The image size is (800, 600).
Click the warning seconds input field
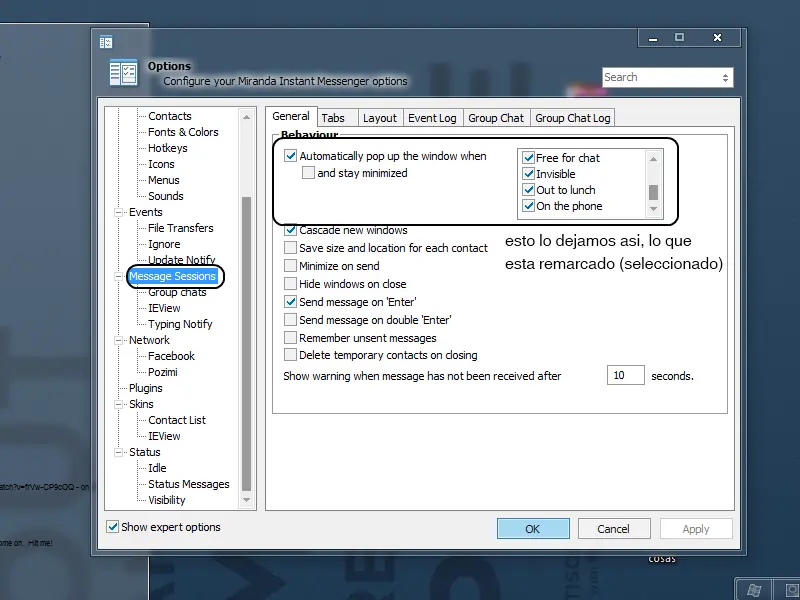pos(626,376)
